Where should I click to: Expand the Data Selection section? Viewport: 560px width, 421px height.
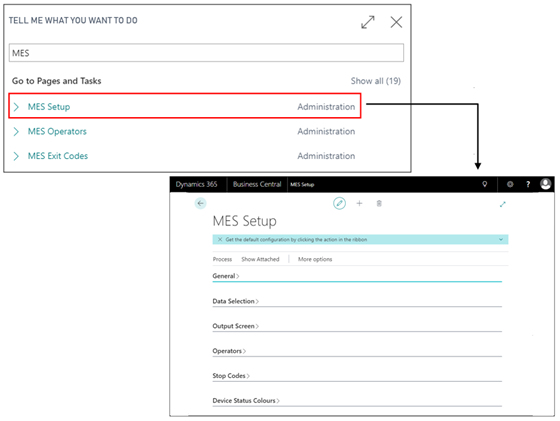coord(235,301)
